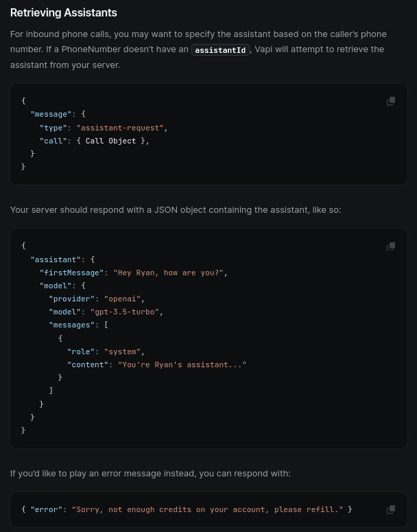The image size is (417, 532).
Task: Click the "Sorry, not enough credits" error string
Action: point(207,509)
